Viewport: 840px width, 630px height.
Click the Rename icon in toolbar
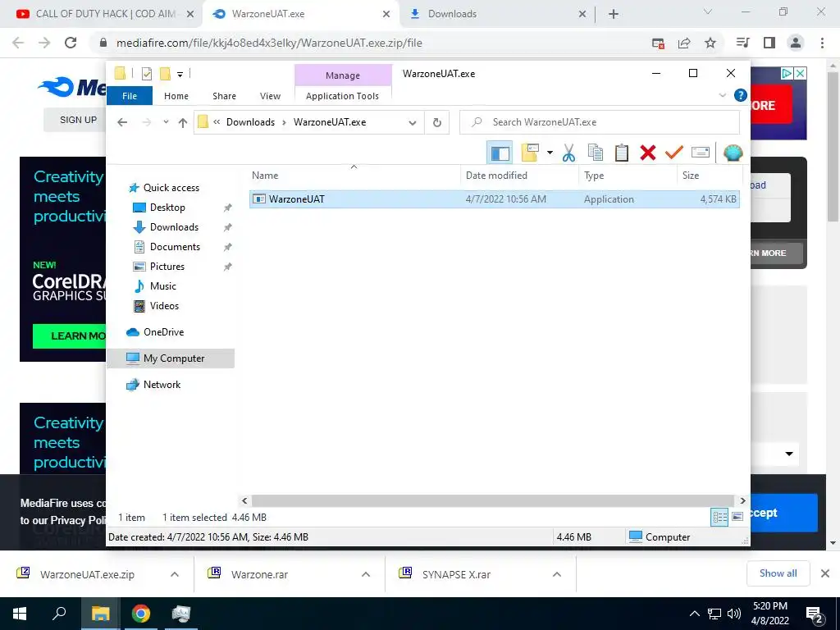pyautogui.click(x=701, y=153)
